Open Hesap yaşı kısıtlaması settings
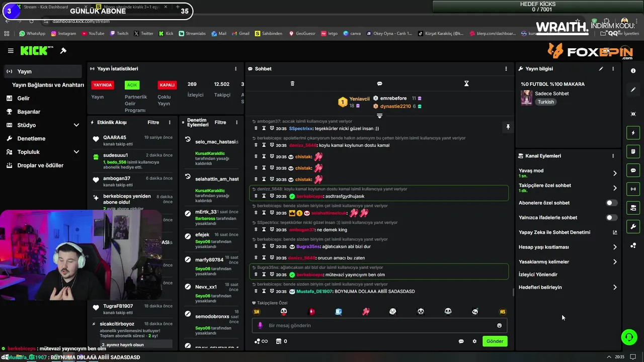 (x=568, y=247)
